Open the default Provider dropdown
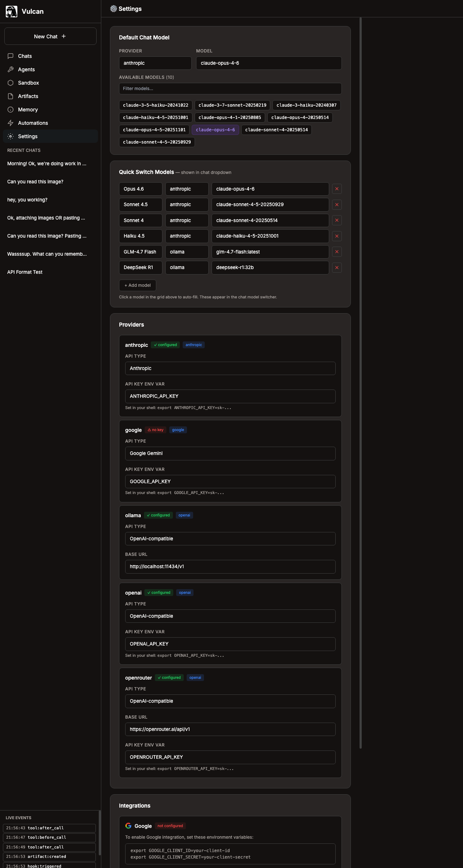 point(155,63)
